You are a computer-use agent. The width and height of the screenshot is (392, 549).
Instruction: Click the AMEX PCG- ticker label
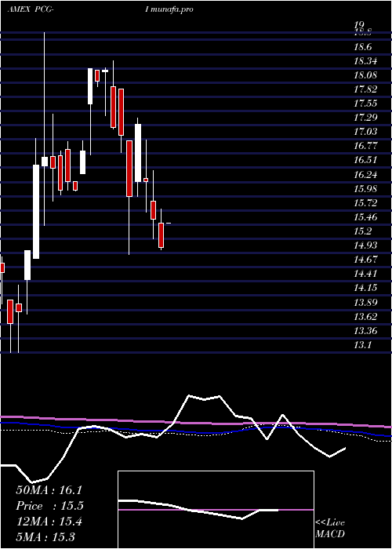tap(31, 9)
